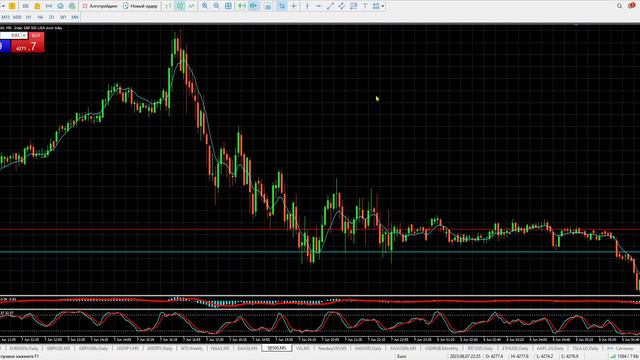Open the ETHUSD,Daily chart tab
640x360 pixels.
tap(515, 349)
